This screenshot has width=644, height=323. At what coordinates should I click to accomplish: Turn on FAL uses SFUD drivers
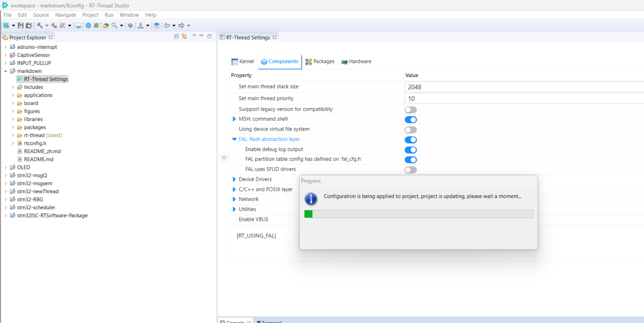click(x=411, y=170)
